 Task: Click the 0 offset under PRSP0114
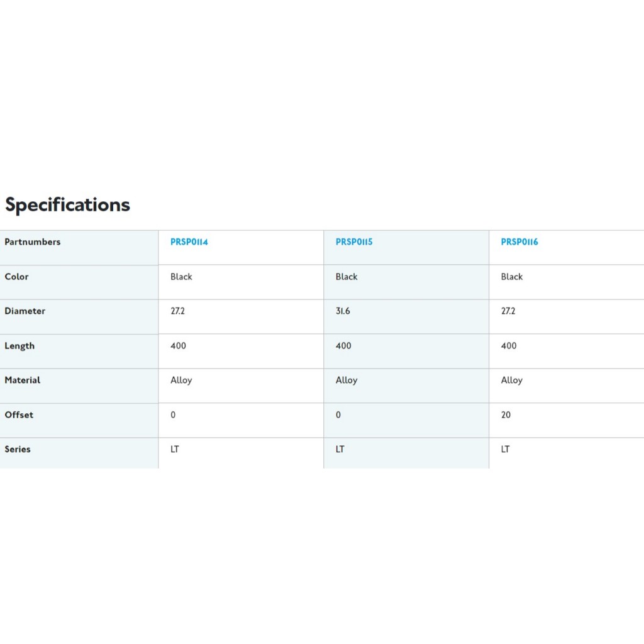tap(173, 415)
